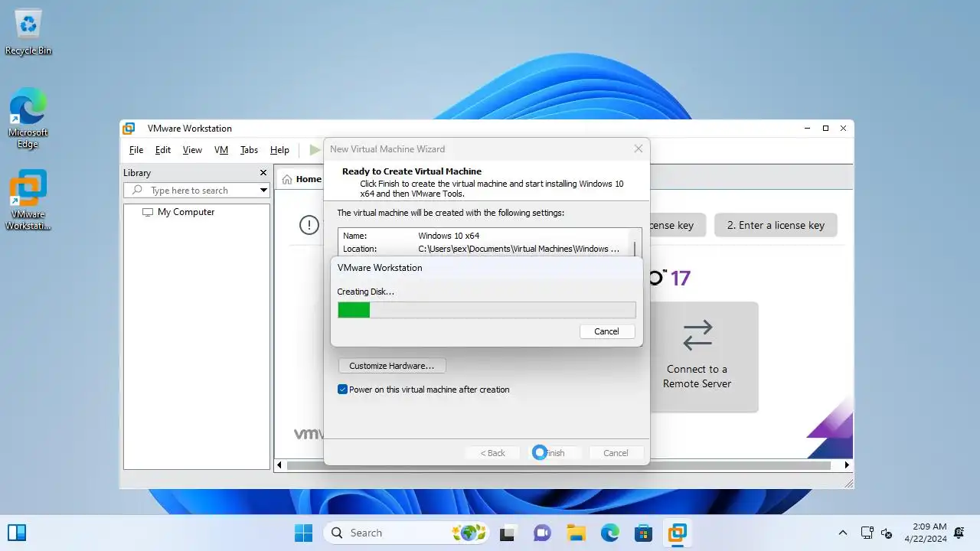The height and width of the screenshot is (551, 980).
Task: Click the wizard's bottom Cancel button
Action: (616, 453)
